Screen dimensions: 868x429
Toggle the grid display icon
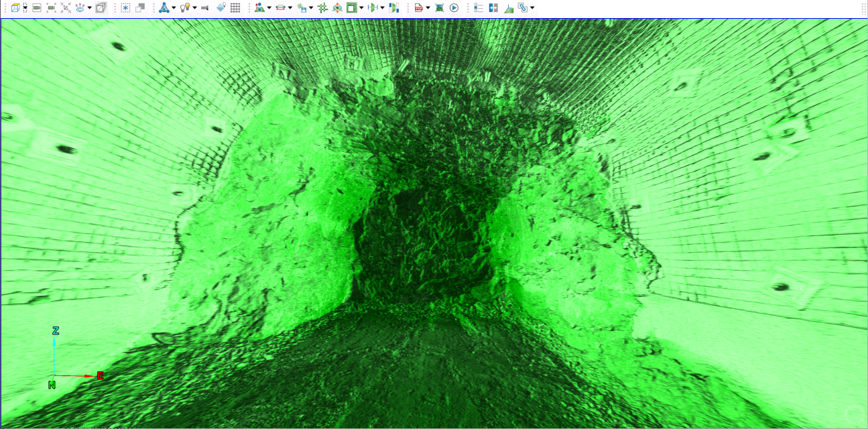point(235,8)
